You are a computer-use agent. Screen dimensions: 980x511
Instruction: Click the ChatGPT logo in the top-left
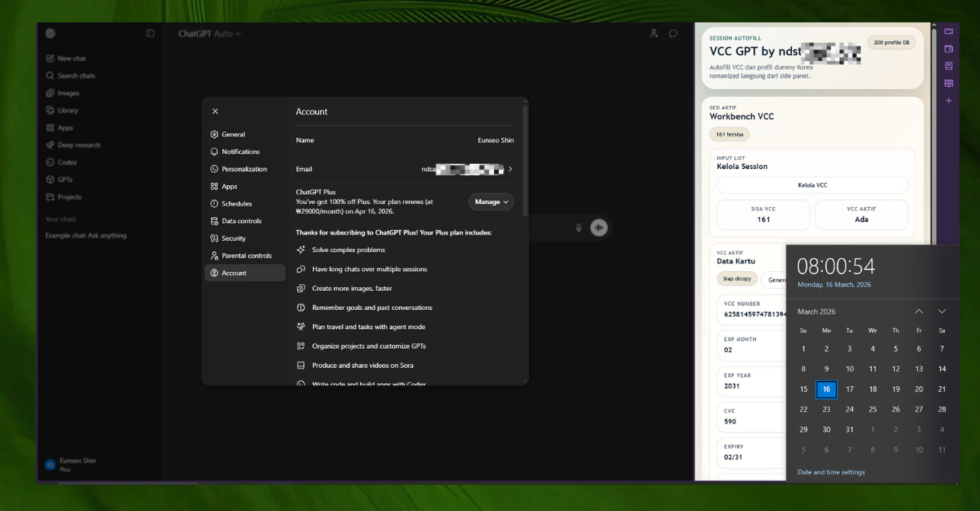point(50,34)
